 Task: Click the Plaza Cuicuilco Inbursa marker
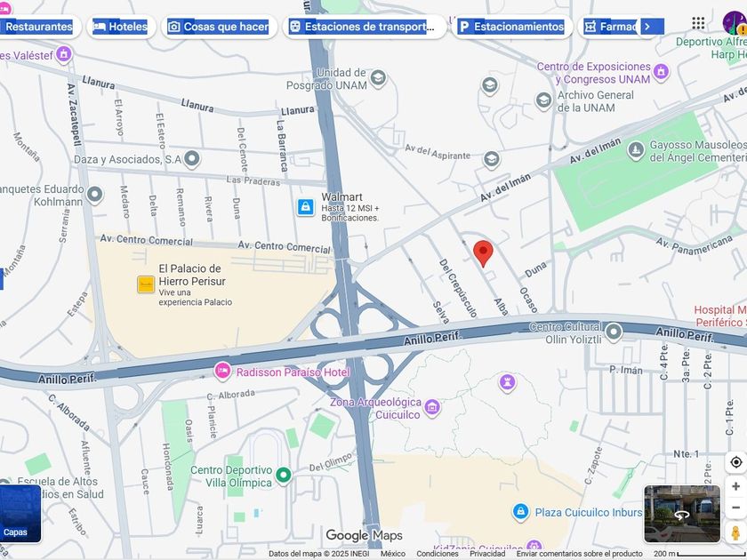(x=521, y=511)
